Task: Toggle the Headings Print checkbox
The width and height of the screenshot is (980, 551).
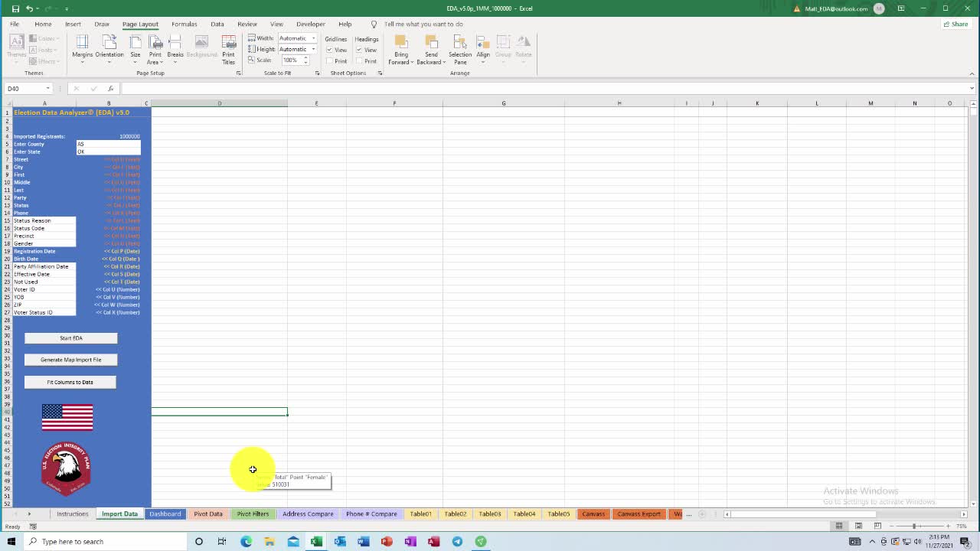Action: pos(359,61)
